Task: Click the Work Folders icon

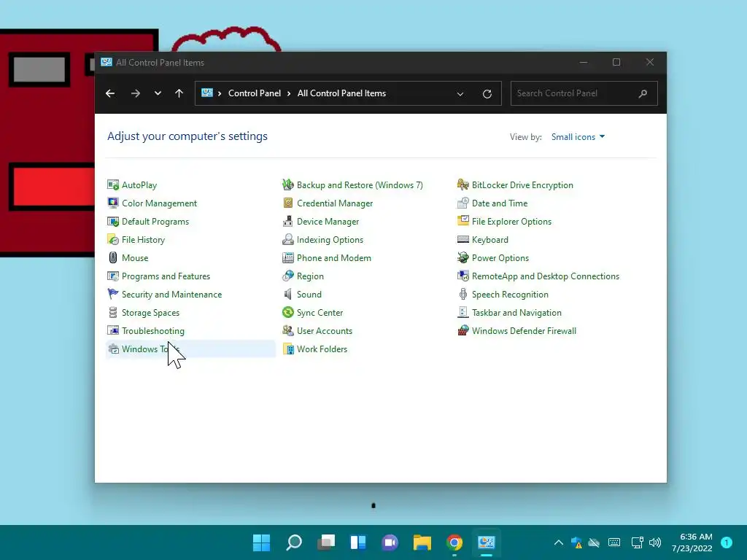Action: (x=287, y=349)
